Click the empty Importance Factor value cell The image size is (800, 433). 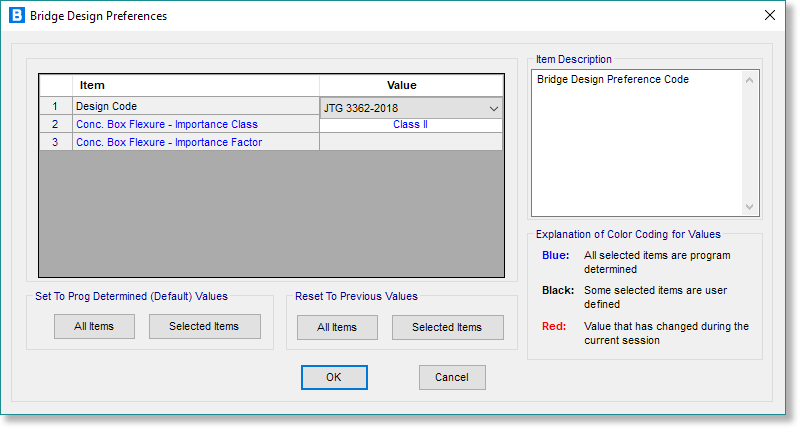point(410,142)
